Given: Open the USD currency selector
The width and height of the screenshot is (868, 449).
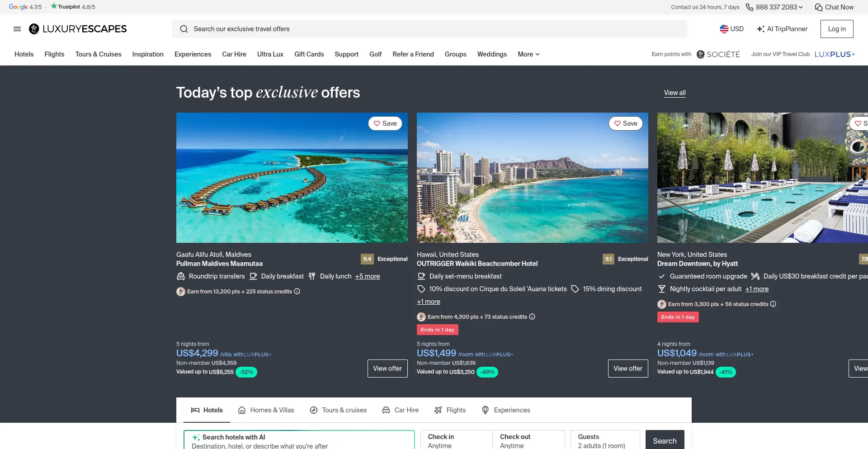Looking at the screenshot, I should [x=732, y=29].
